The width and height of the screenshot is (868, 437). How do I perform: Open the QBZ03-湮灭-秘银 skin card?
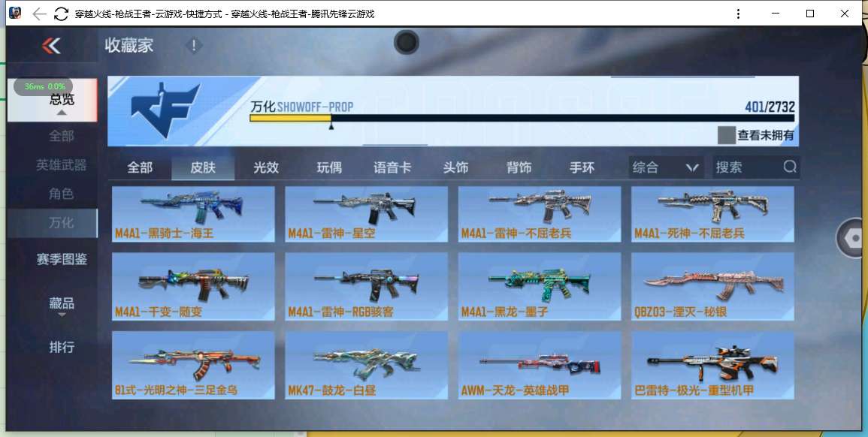[713, 287]
